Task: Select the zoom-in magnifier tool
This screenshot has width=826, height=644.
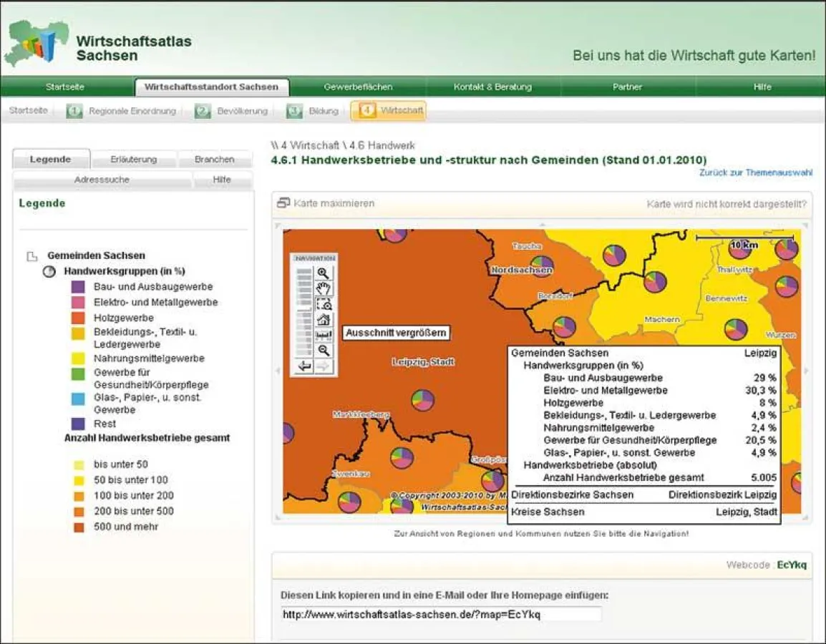Action: point(324,273)
